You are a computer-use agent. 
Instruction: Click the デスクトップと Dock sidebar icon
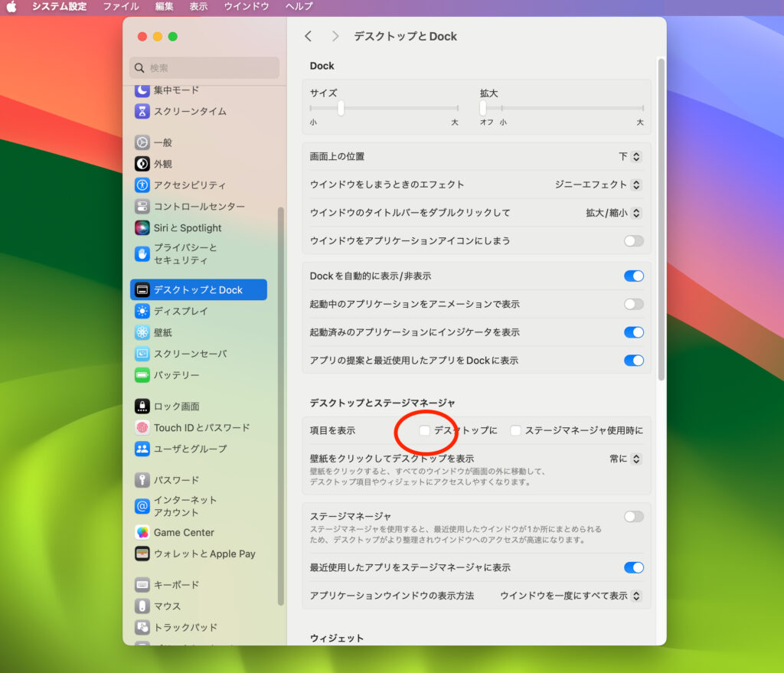(x=142, y=289)
